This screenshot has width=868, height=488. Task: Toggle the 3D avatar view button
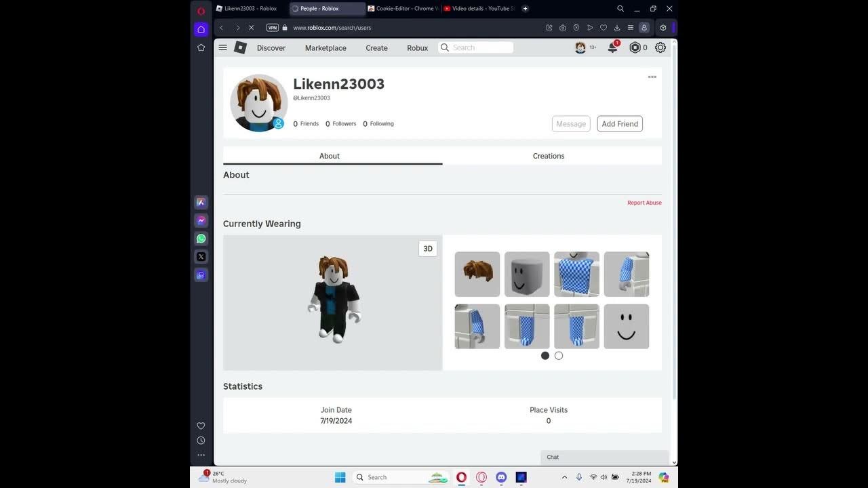[x=428, y=249]
